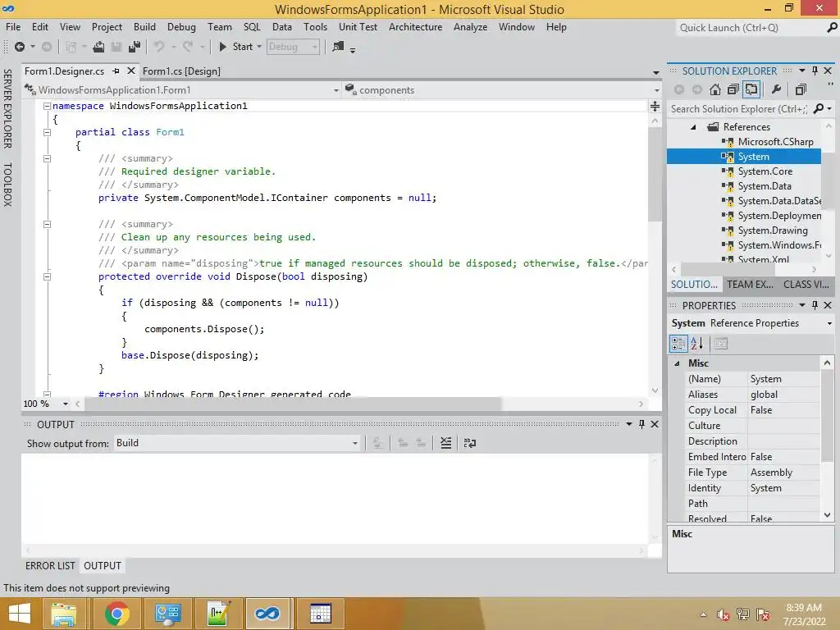This screenshot has width=840, height=630.
Task: Switch to the Form1.cs [Design] tab
Action: click(181, 71)
